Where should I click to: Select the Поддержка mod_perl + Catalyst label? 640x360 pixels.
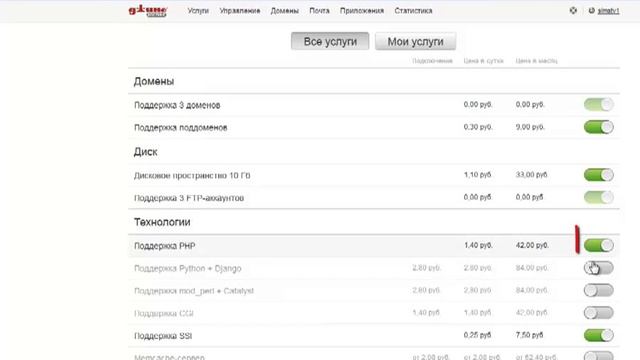(194, 291)
